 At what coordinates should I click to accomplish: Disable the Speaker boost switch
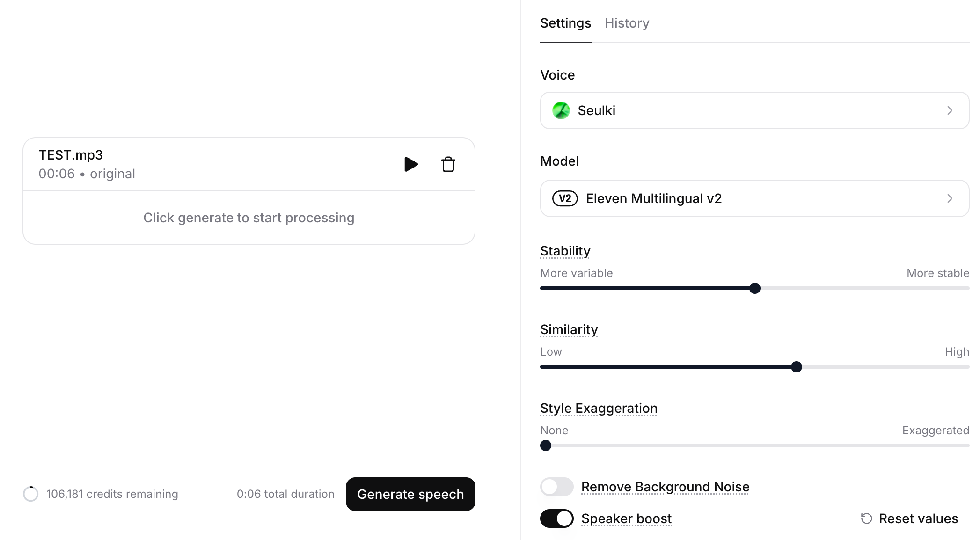click(x=556, y=518)
